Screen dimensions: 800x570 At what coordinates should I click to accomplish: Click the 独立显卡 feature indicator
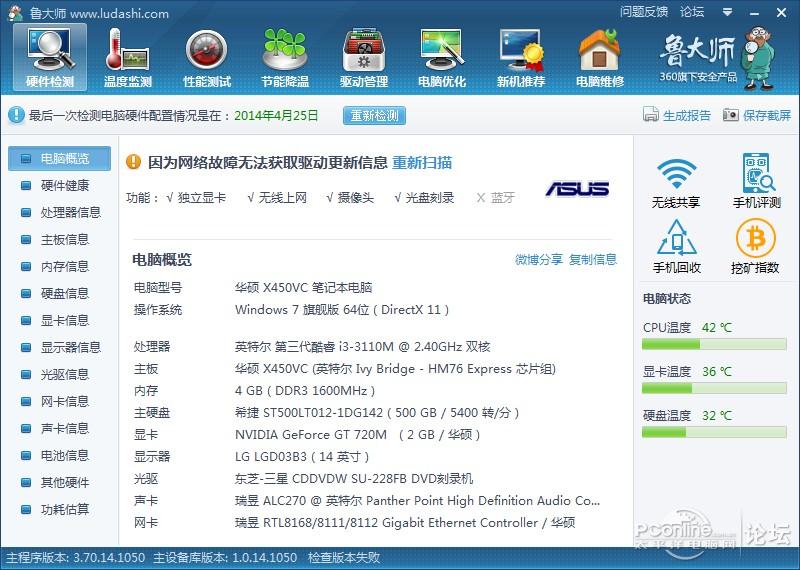coord(196,197)
